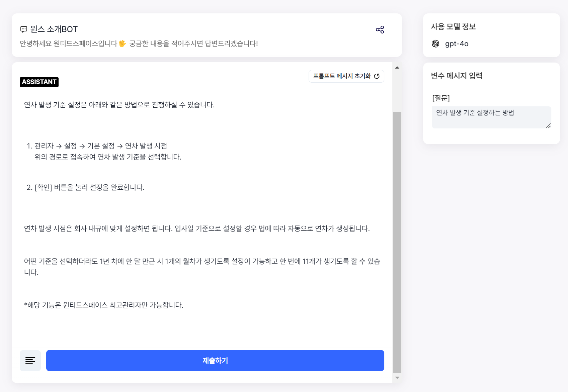The image size is (568, 392).
Task: Click the OpenAI logo icon next to gpt-4o
Action: click(435, 44)
